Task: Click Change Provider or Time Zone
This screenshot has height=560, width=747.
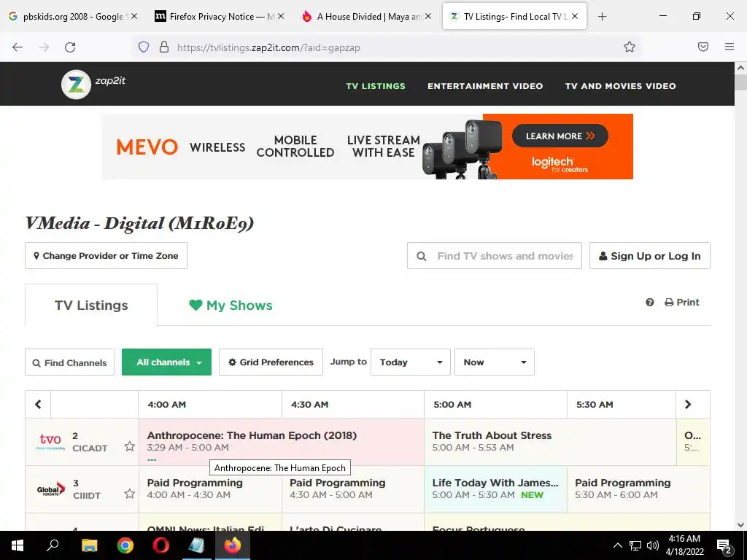Action: [x=106, y=256]
